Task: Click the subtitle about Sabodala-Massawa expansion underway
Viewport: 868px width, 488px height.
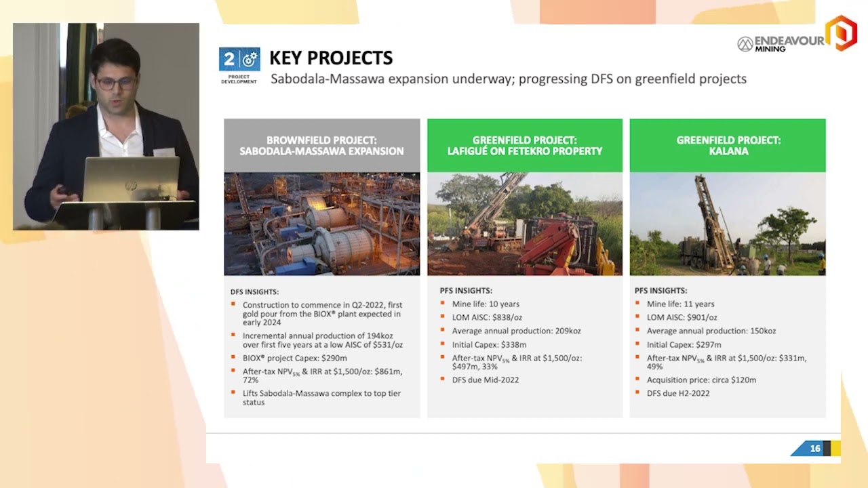Action: click(509, 79)
